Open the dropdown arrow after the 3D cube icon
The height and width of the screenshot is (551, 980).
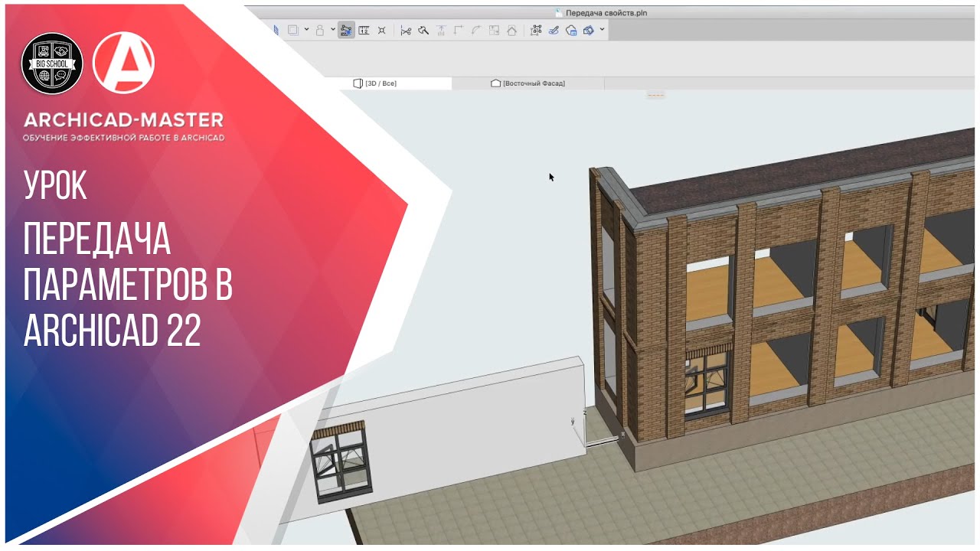(602, 29)
